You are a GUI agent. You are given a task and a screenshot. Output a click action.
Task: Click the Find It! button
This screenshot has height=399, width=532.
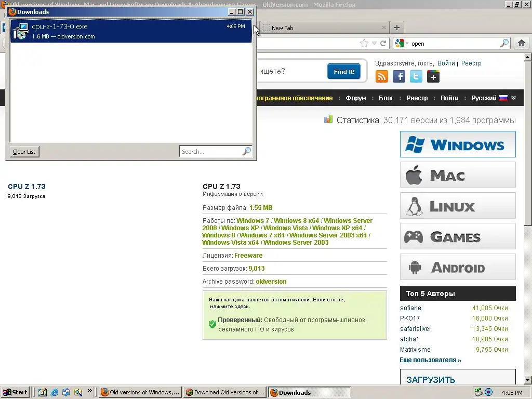pos(344,72)
